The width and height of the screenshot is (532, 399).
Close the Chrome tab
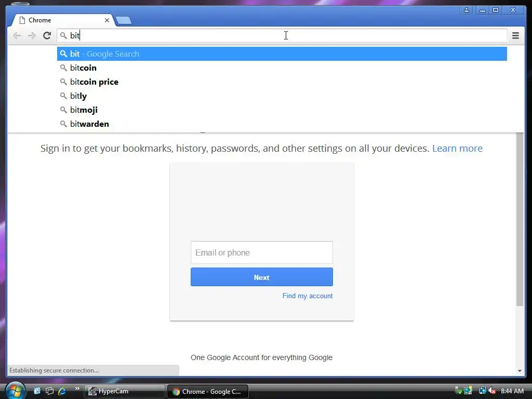[x=107, y=20]
